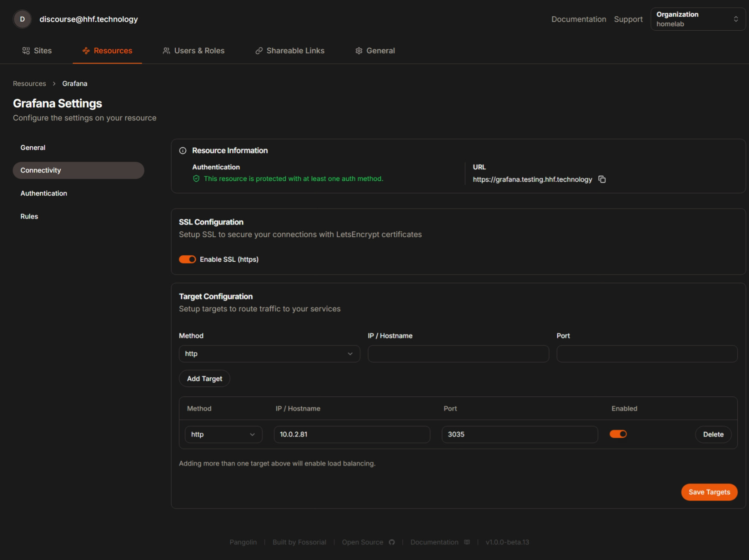The height and width of the screenshot is (560, 749).
Task: Click the Add Target button
Action: (x=205, y=379)
